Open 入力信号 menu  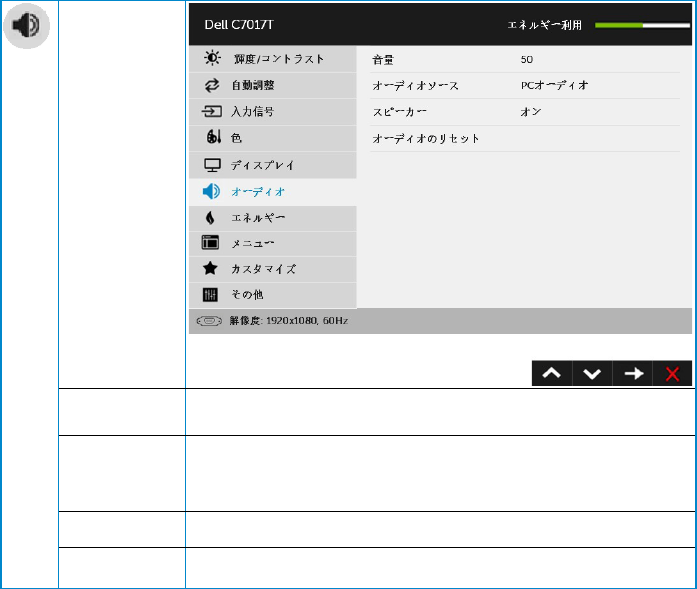(272, 112)
